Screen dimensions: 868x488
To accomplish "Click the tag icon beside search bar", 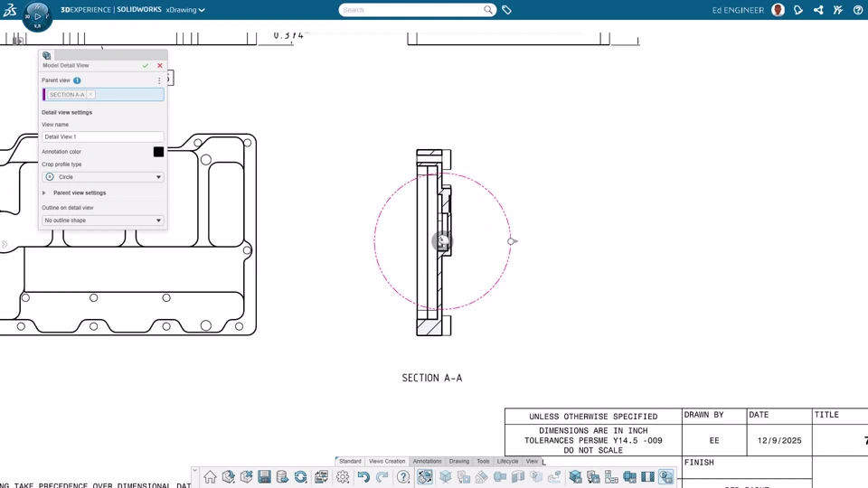I will (506, 10).
